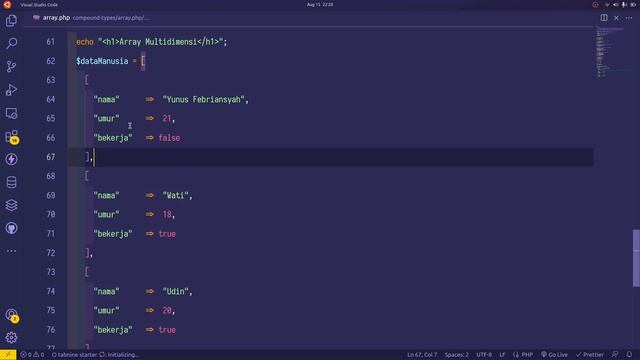This screenshot has height=360, width=640.
Task: Click the Prettier status item
Action: tap(589, 355)
